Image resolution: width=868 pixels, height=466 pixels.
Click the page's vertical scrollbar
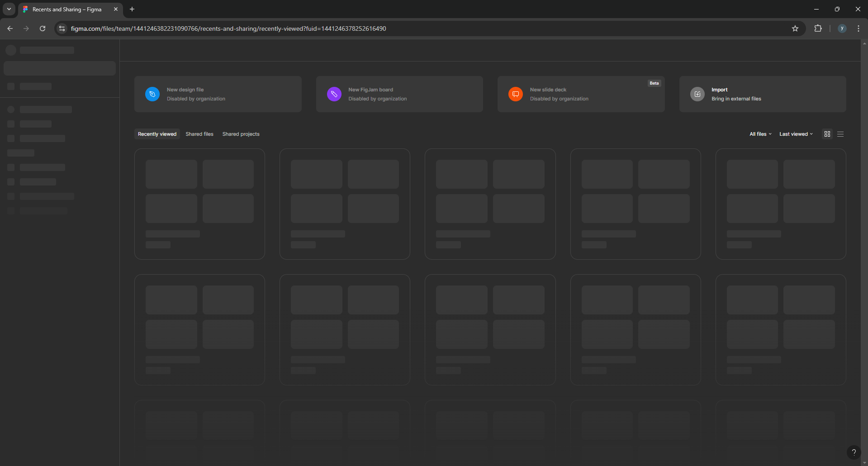[x=864, y=252]
